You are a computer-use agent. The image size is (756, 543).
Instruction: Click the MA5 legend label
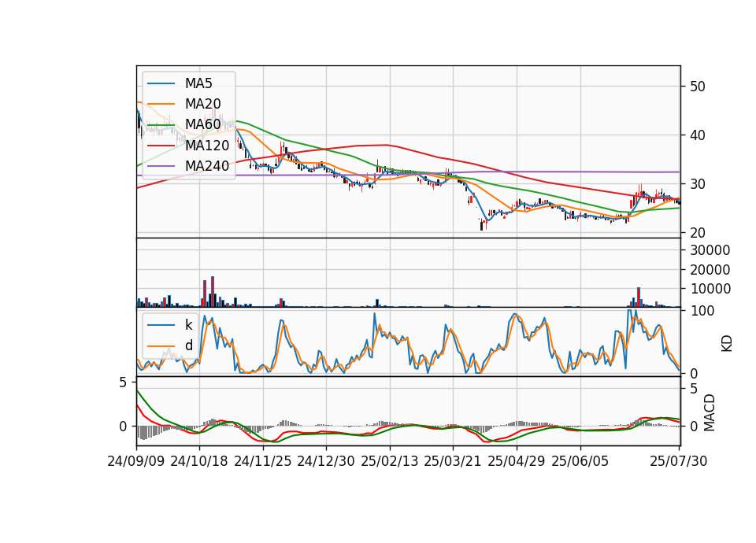click(198, 83)
